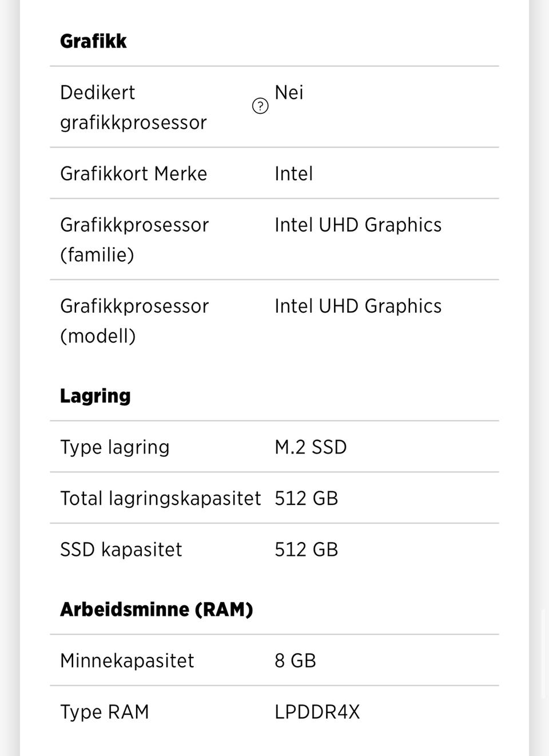
Task: Select Intel UHD Graphics in modell row
Action: 358,306
